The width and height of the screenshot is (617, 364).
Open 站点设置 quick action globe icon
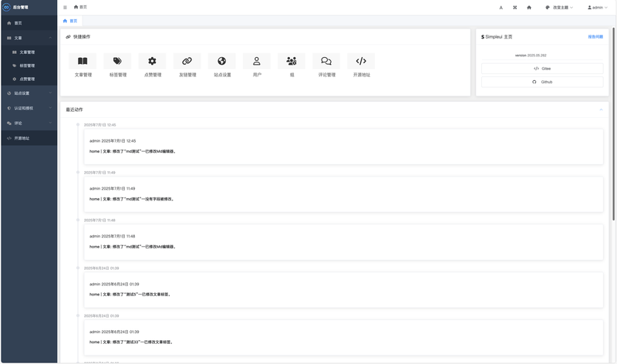222,61
